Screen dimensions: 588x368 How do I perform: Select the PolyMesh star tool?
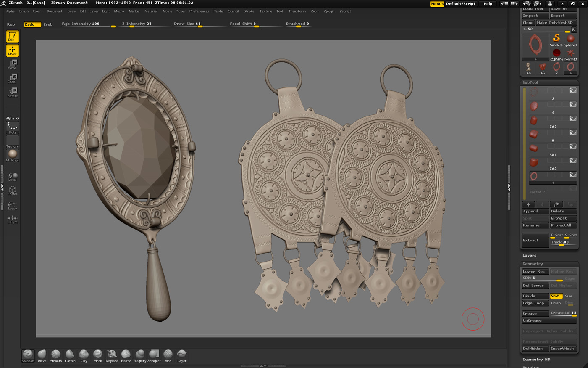[570, 54]
